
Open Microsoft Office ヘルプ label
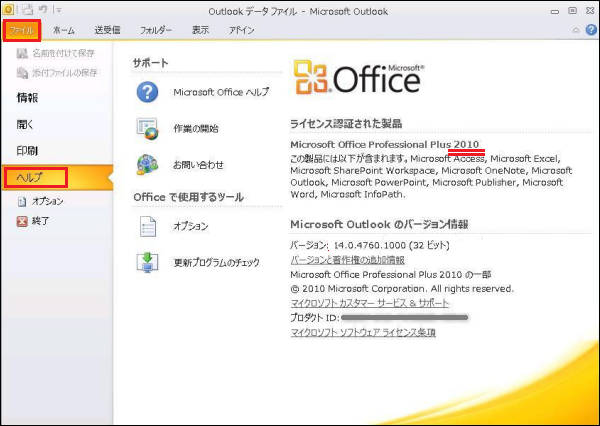[221, 92]
